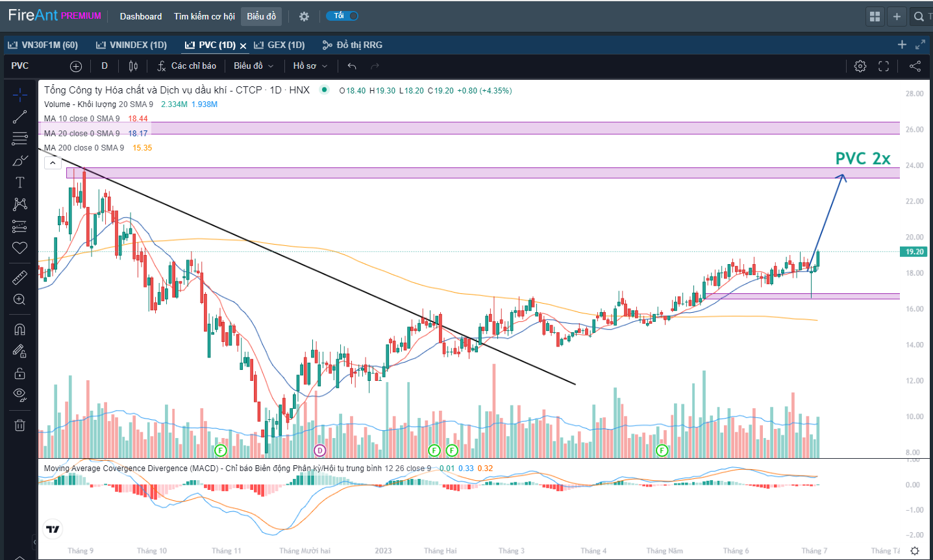The width and height of the screenshot is (933, 560).
Task: Click the compare symbol plus icon
Action: tap(76, 66)
